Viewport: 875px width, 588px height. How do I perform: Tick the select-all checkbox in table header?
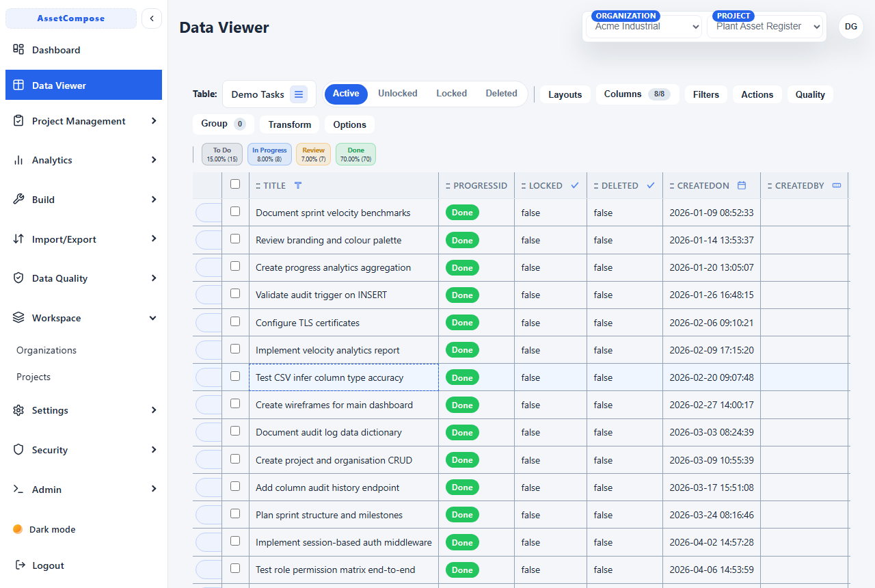click(235, 184)
